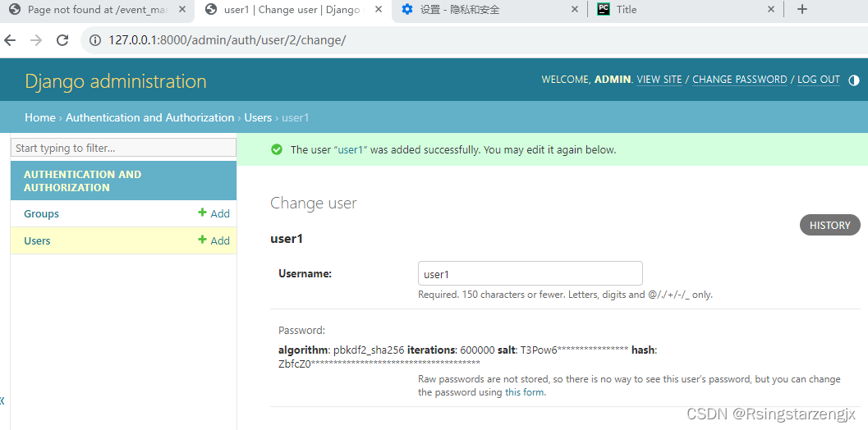Click the browser back arrow

9,40
